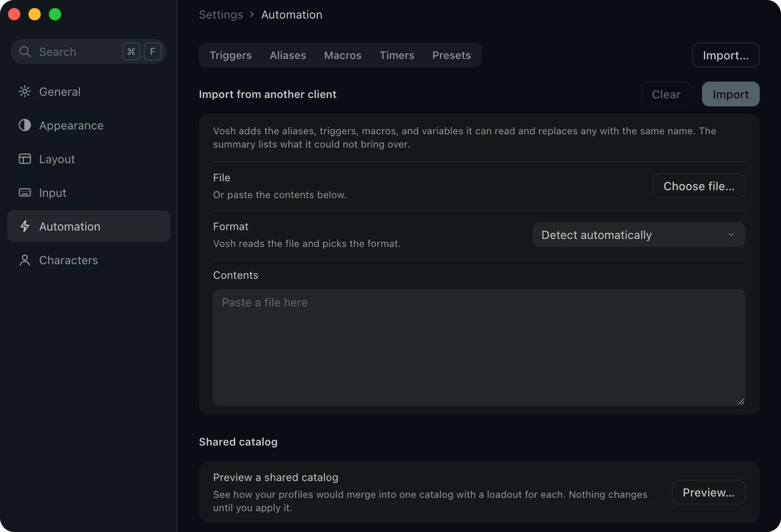This screenshot has height=532, width=781.
Task: Click the Input keyboard icon
Action: (x=25, y=192)
